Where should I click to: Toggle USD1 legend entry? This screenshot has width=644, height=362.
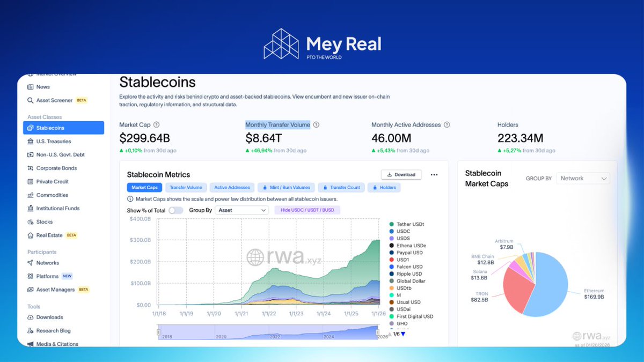pos(399,260)
